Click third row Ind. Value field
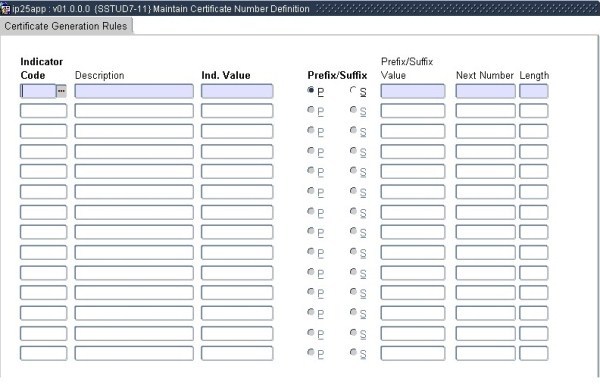 click(237, 131)
